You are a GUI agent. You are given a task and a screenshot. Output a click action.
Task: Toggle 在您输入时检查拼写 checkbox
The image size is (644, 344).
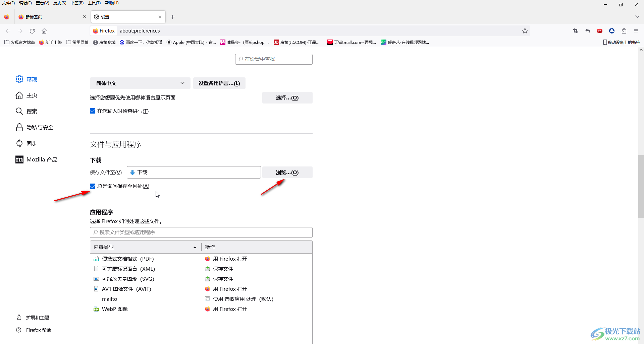pyautogui.click(x=93, y=111)
